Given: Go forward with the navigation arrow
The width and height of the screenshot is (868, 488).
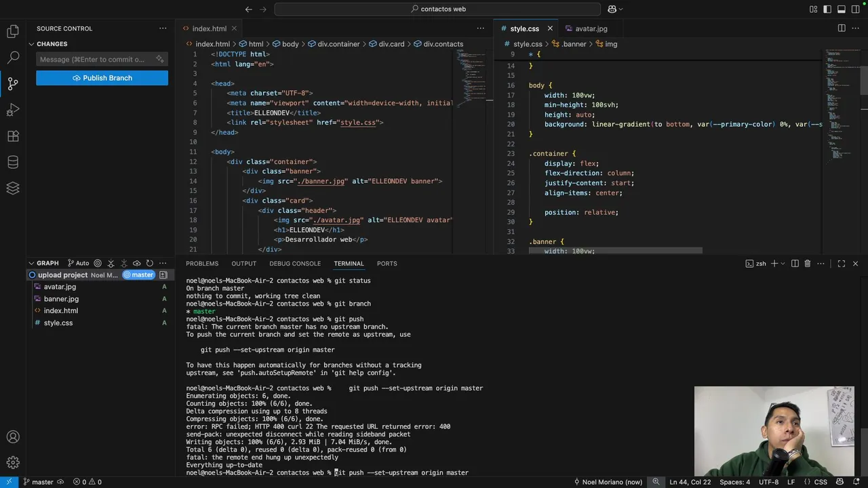Looking at the screenshot, I should pyautogui.click(x=264, y=9).
